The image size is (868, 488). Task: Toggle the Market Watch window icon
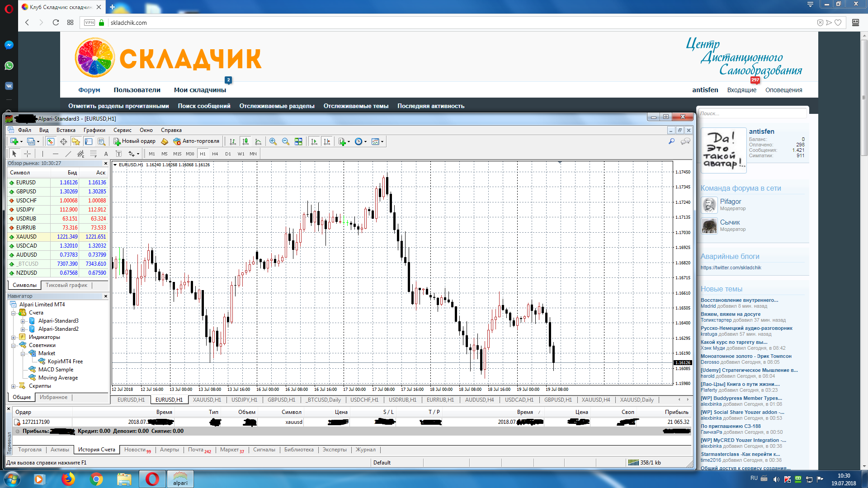(51, 141)
